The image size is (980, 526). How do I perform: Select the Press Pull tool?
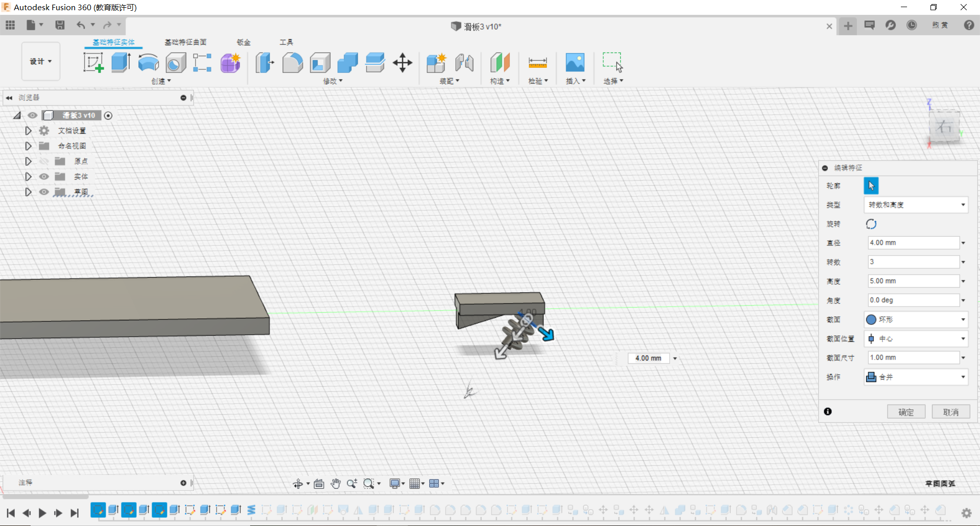click(264, 63)
